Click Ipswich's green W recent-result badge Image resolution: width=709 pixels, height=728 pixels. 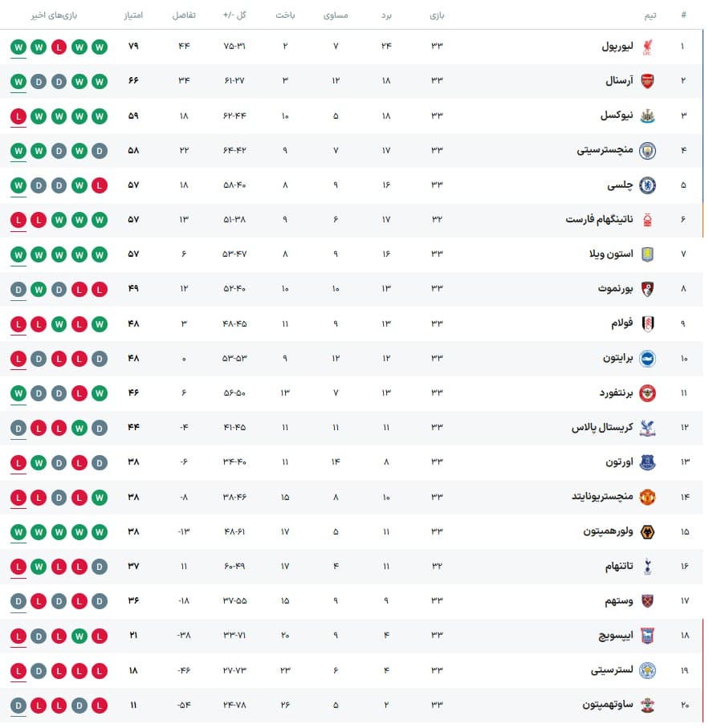pyautogui.click(x=79, y=636)
